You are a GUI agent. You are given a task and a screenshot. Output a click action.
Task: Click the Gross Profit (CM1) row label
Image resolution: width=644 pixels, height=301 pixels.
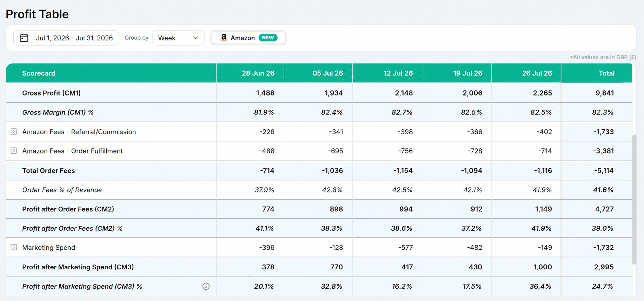tap(51, 93)
